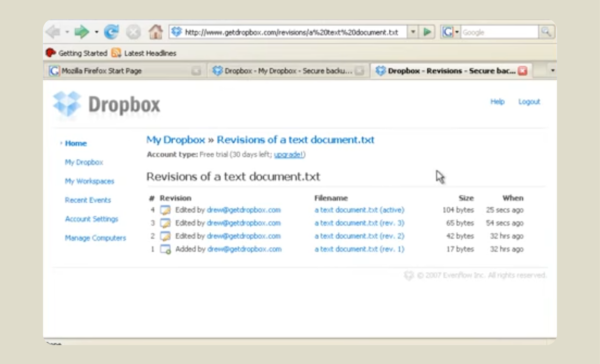Click the '104 bytes' size cell
This screenshot has width=600, height=364.
[458, 210]
